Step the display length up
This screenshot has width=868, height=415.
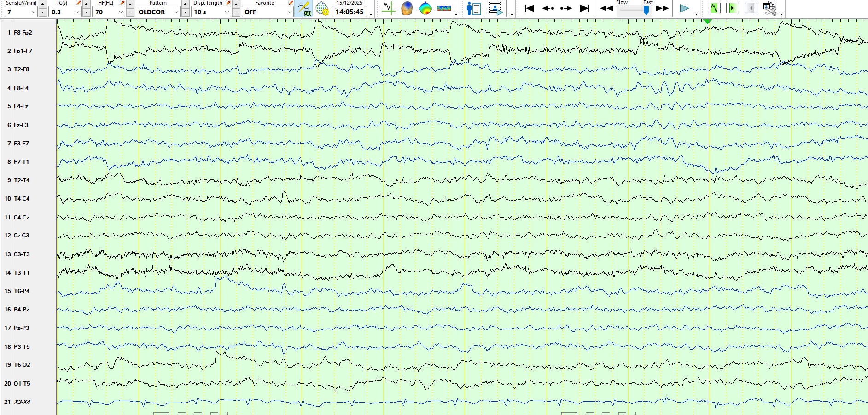pos(236,4)
